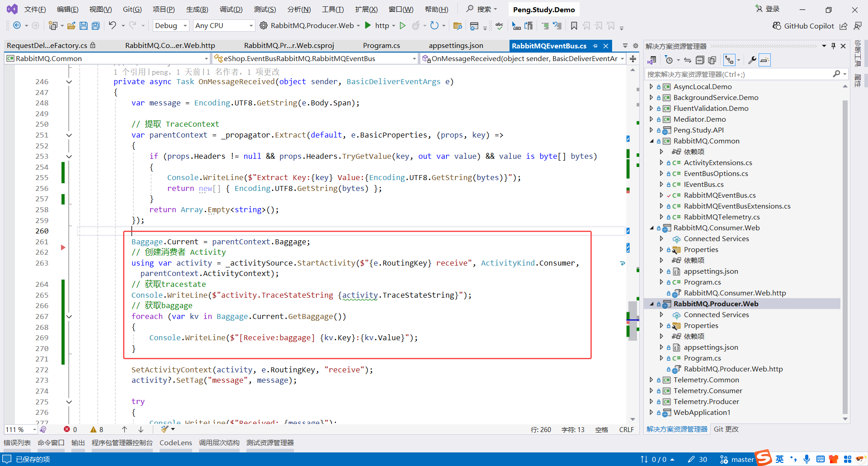The width and height of the screenshot is (868, 466).
Task: Expand the AsyncLocal.Demo project node
Action: [651, 87]
